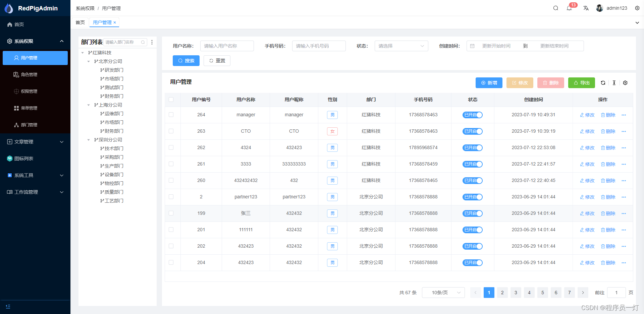Screen dimensions: 644x314
Task: Click the 男 gender tag for manager
Action: coord(332,115)
